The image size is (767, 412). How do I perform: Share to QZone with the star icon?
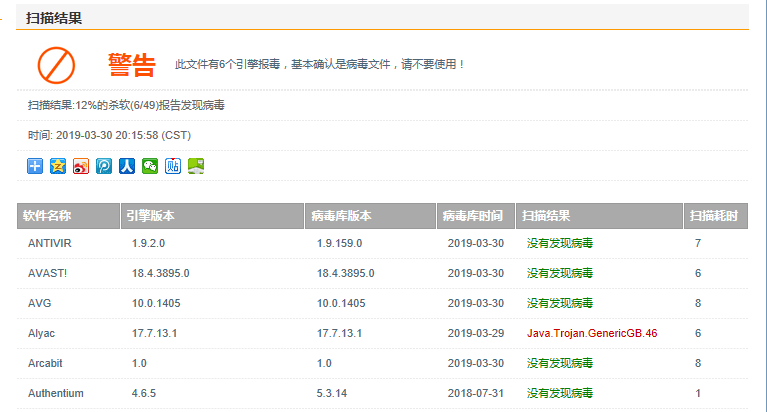pyautogui.click(x=58, y=166)
